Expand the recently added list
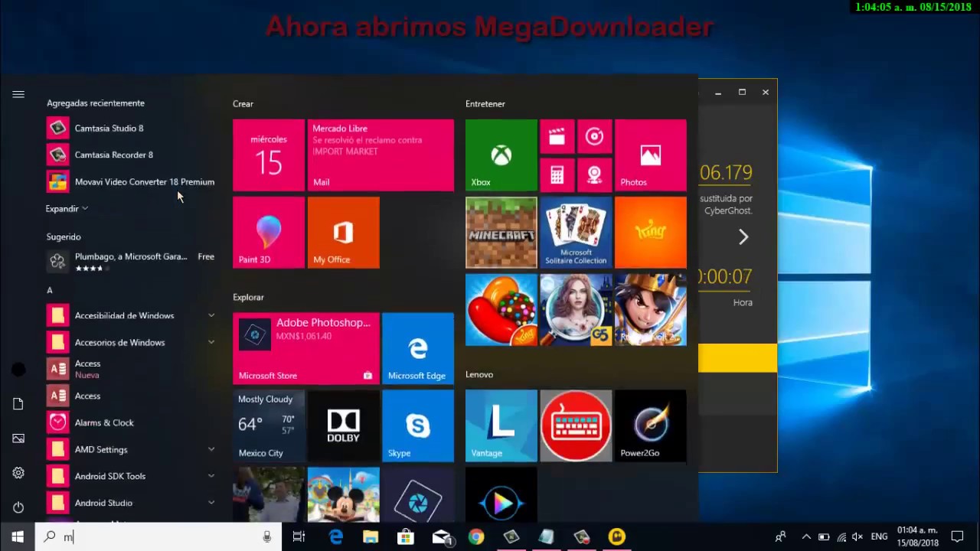This screenshot has width=980, height=551. pyautogui.click(x=67, y=208)
